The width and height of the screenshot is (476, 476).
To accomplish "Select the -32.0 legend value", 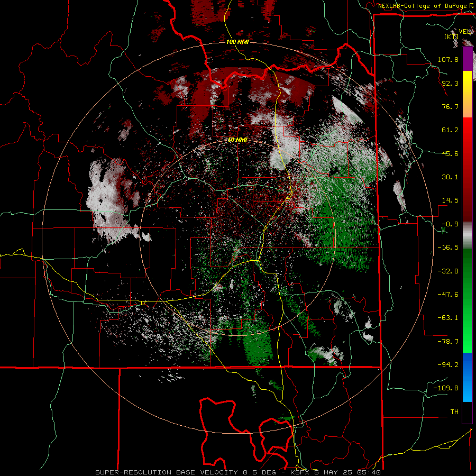I will pos(448,271).
